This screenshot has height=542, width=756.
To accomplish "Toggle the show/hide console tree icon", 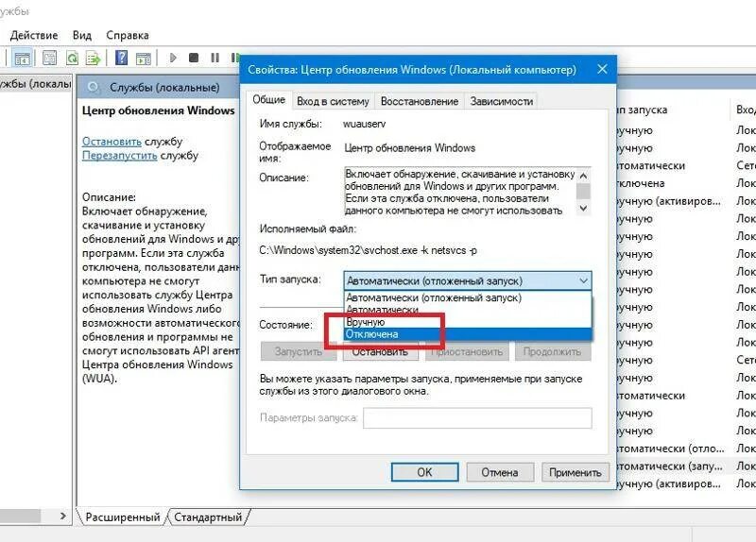I will (x=22, y=59).
